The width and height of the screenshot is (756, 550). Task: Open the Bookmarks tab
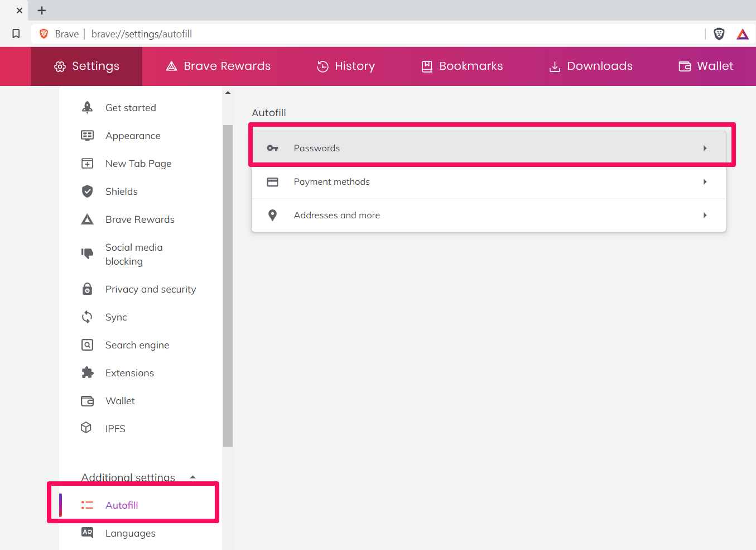tap(462, 66)
